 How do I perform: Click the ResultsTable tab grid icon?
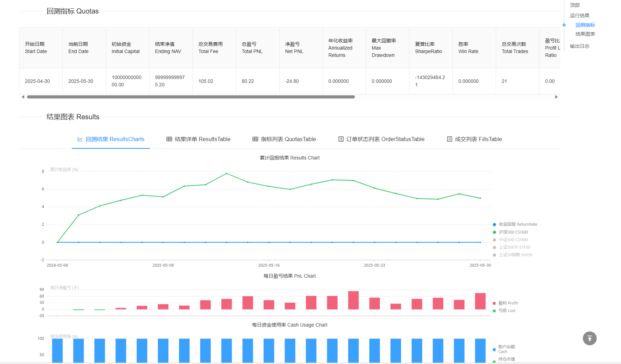pos(169,139)
